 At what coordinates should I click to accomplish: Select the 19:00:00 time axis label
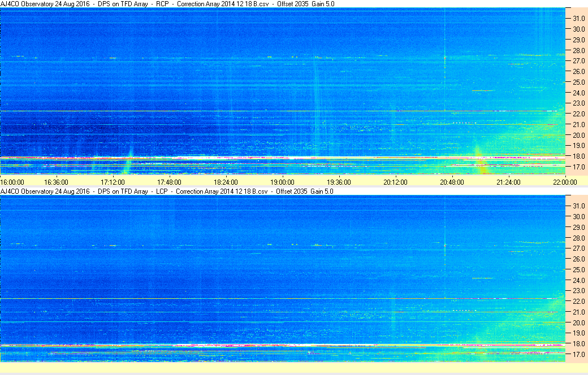[282, 182]
